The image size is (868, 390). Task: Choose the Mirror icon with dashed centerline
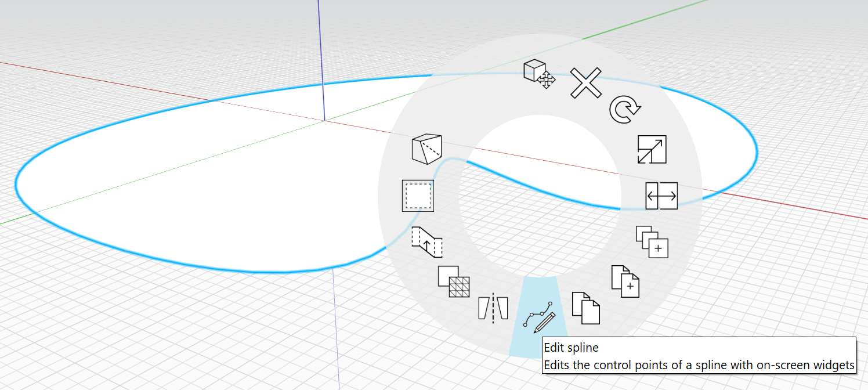pyautogui.click(x=493, y=308)
